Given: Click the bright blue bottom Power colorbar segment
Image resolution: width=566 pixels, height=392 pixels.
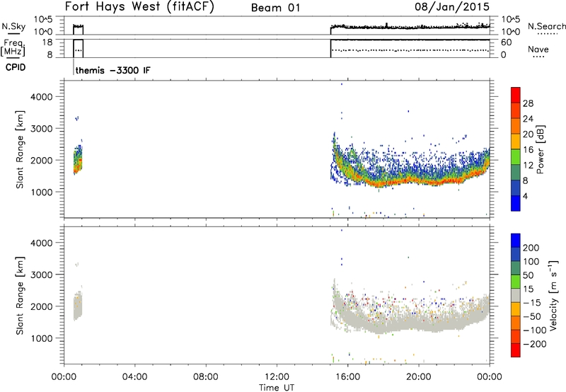Looking at the screenshot, I should pos(516,203).
